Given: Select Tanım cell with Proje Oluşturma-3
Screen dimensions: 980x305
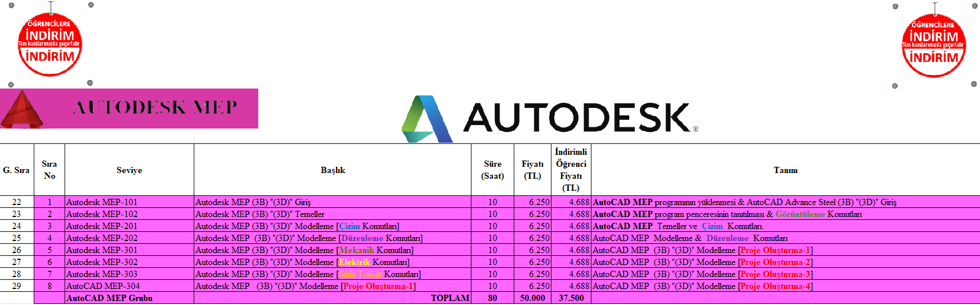Looking at the screenshot, I should (x=786, y=274).
